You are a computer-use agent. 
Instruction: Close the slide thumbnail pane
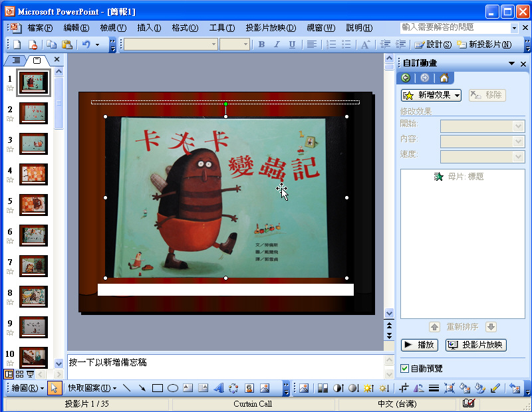coord(57,59)
